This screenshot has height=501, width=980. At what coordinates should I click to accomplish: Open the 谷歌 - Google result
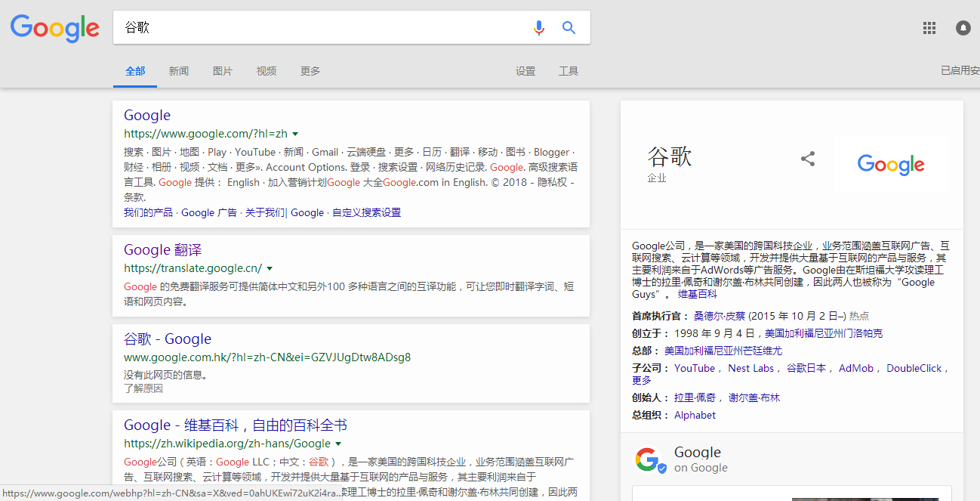coord(168,339)
